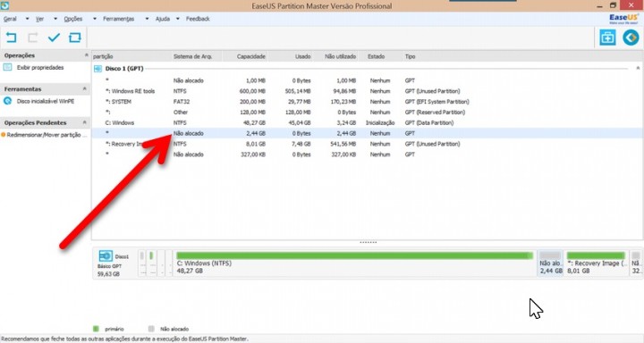Click the round blue arrow icon at top right
This screenshot has height=343, width=644.
[x=631, y=38]
